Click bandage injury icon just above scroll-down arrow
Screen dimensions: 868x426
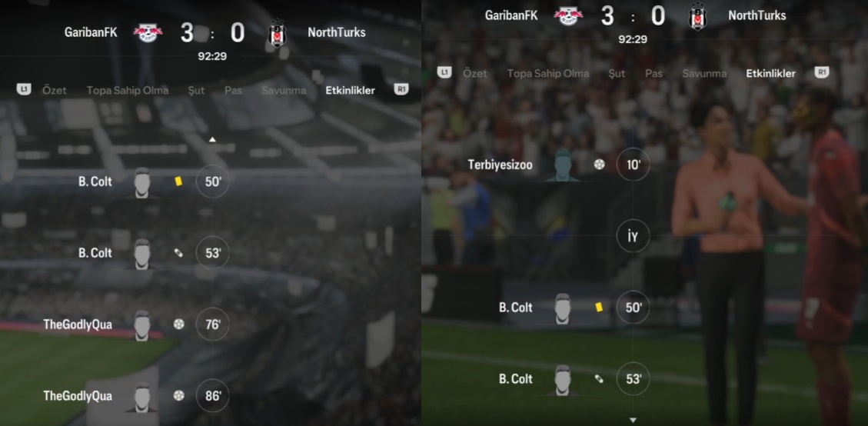pyautogui.click(x=598, y=379)
